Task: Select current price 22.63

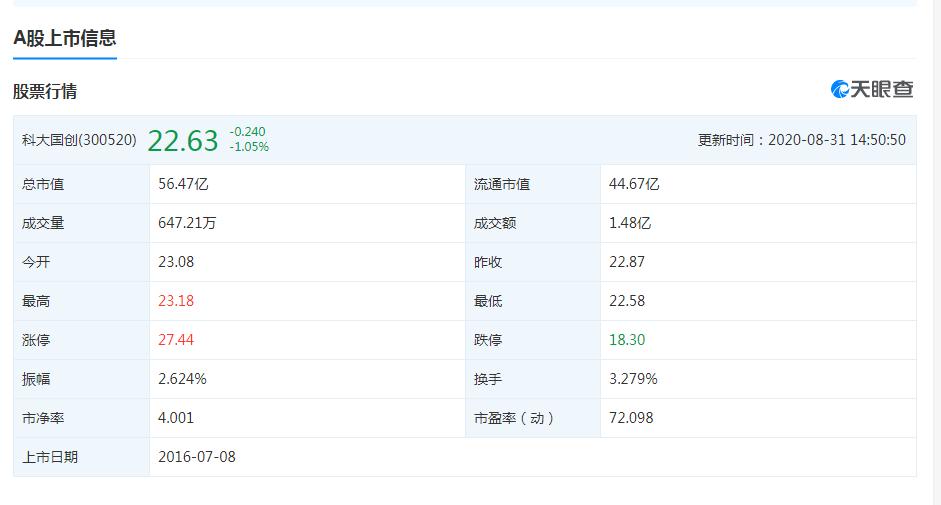Action: (x=183, y=141)
